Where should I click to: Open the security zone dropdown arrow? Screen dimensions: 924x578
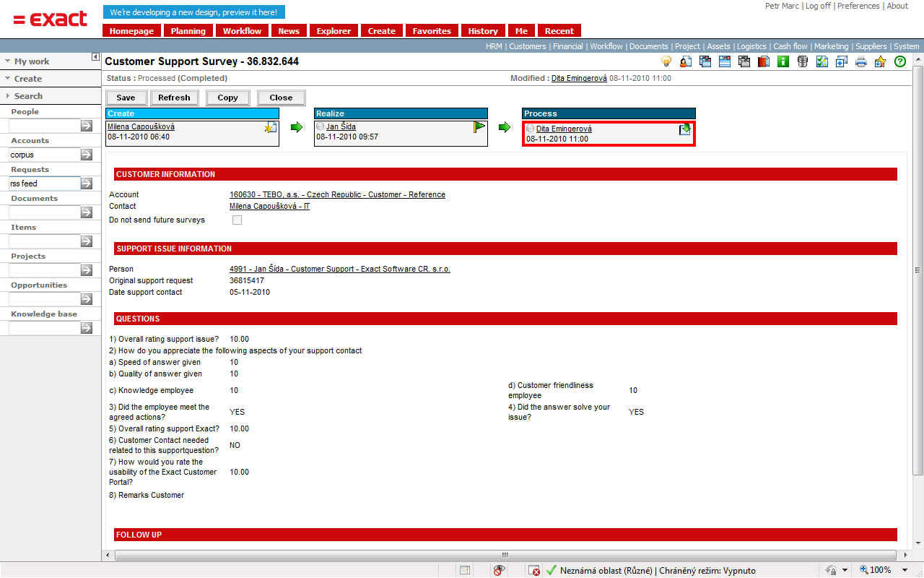845,570
